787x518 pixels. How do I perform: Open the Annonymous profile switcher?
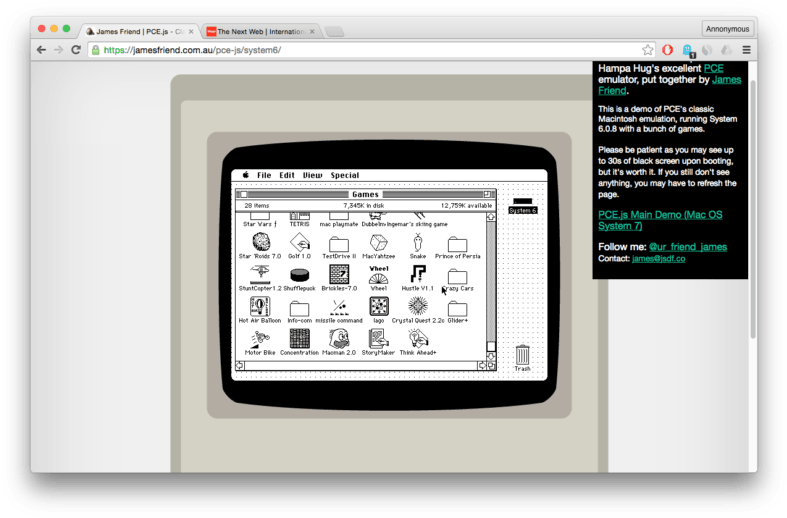coord(727,29)
